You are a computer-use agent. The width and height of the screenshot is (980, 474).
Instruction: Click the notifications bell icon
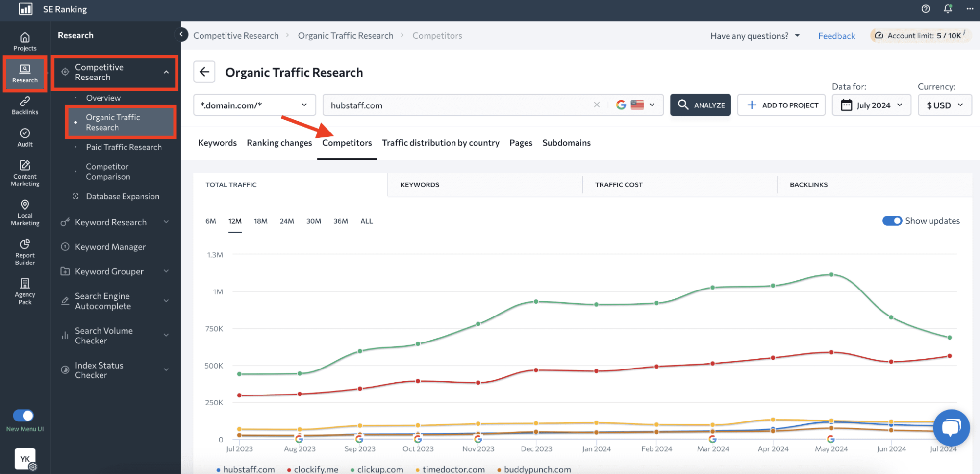click(x=948, y=9)
